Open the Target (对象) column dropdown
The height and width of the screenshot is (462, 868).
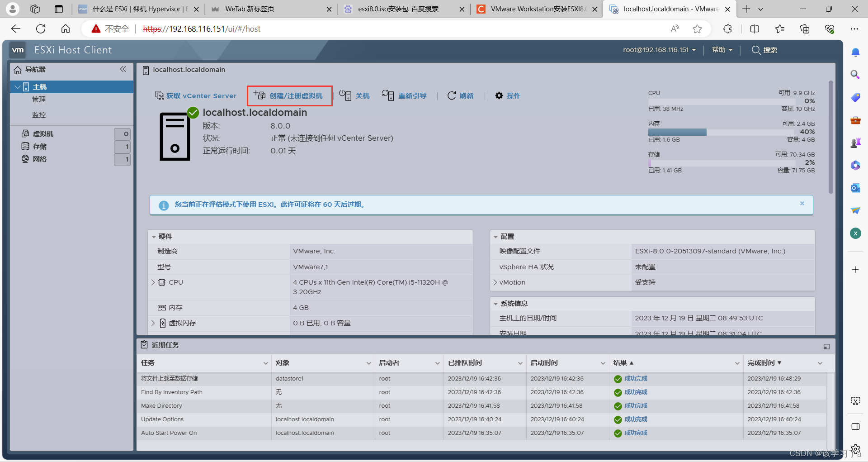coord(369,363)
